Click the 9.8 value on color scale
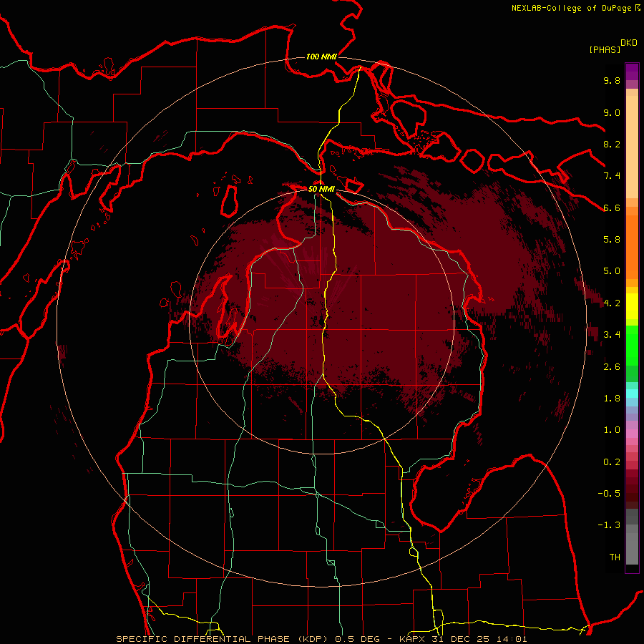The width and height of the screenshot is (644, 644). coord(612,80)
